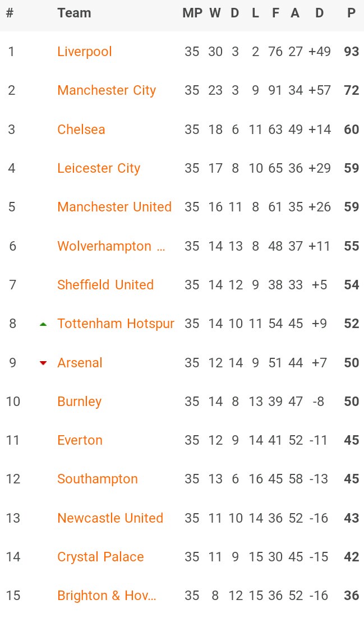Open the Southampton team link
This screenshot has height=618, width=364.
tap(98, 479)
